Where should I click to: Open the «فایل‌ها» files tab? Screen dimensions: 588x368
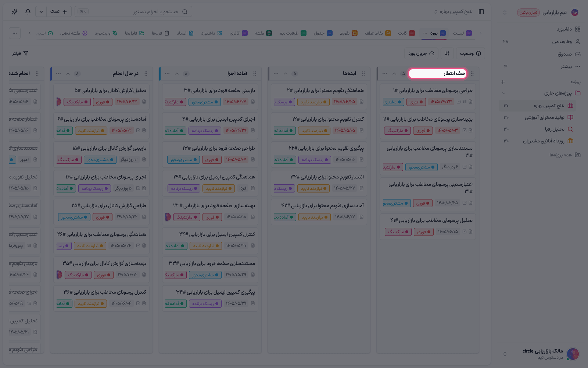pyautogui.click(x=134, y=33)
